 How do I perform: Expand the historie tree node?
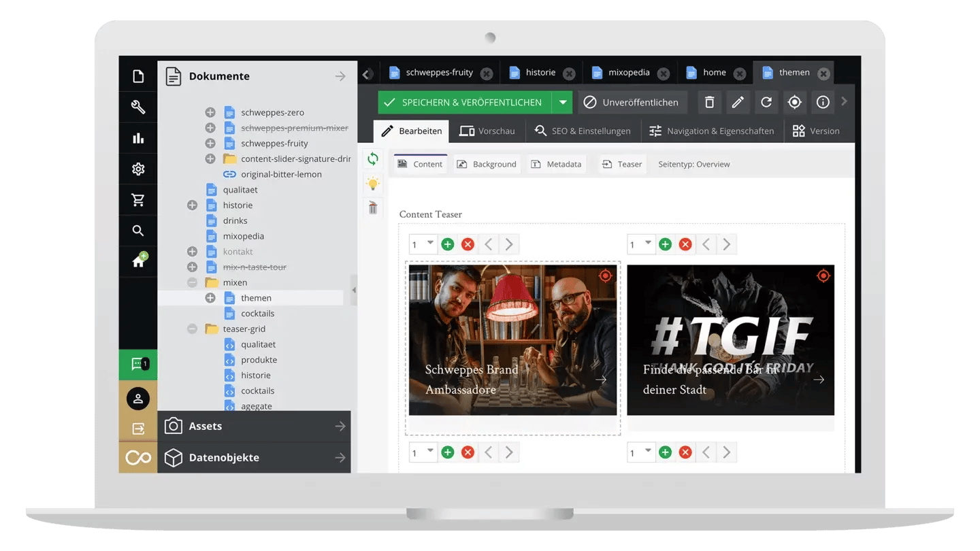(x=192, y=205)
